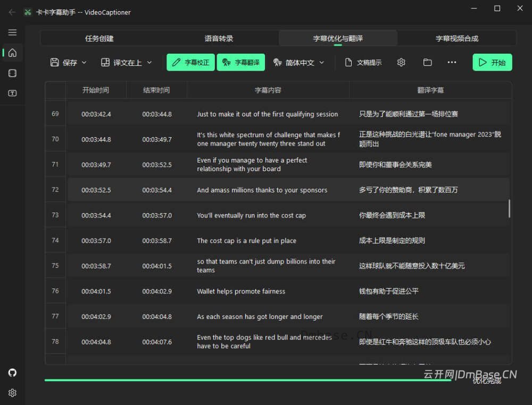The height and width of the screenshot is (405, 532).
Task: Click the 优化完成 status text
Action: click(x=487, y=381)
